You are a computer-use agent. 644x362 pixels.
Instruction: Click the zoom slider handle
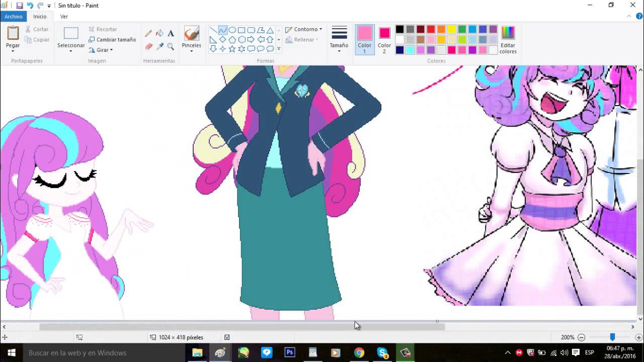coord(612,337)
